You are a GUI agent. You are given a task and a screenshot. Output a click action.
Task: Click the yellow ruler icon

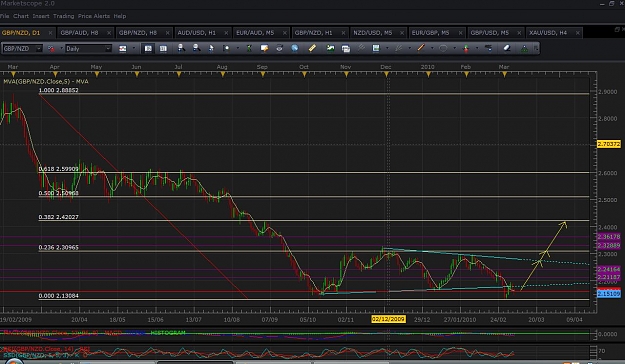click(312, 48)
